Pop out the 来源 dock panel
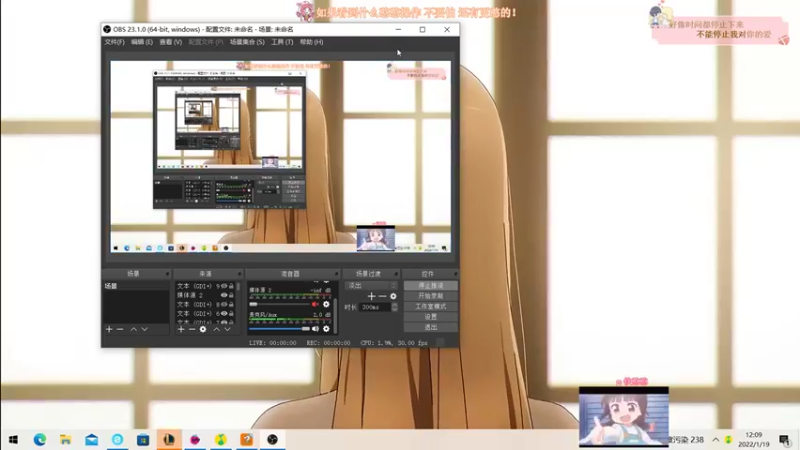Viewport: 800px width, 450px height. pos(239,274)
